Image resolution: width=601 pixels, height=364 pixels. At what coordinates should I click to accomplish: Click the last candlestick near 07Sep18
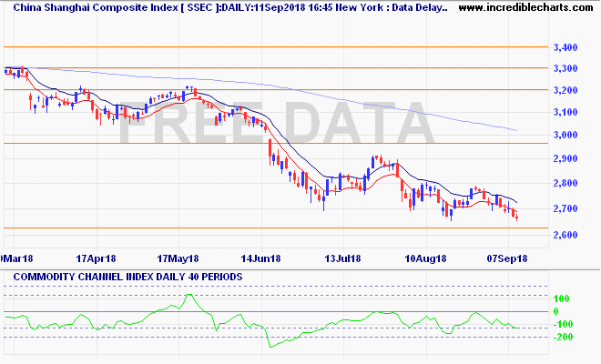[517, 216]
